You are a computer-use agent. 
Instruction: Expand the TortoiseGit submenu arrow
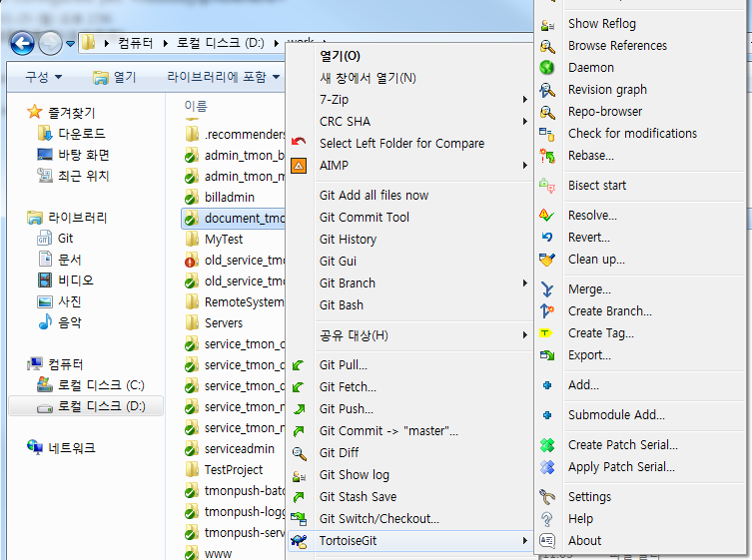(x=524, y=541)
